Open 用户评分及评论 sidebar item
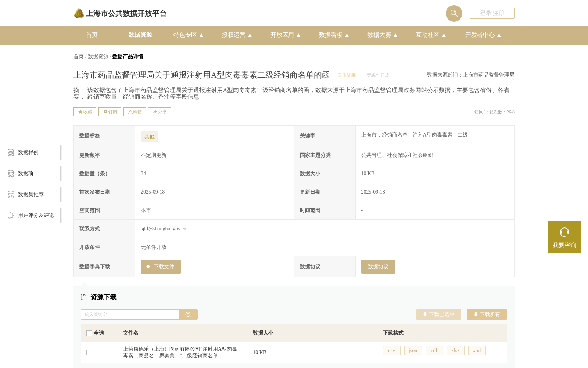Viewport: 588px width, 368px height. click(31, 215)
